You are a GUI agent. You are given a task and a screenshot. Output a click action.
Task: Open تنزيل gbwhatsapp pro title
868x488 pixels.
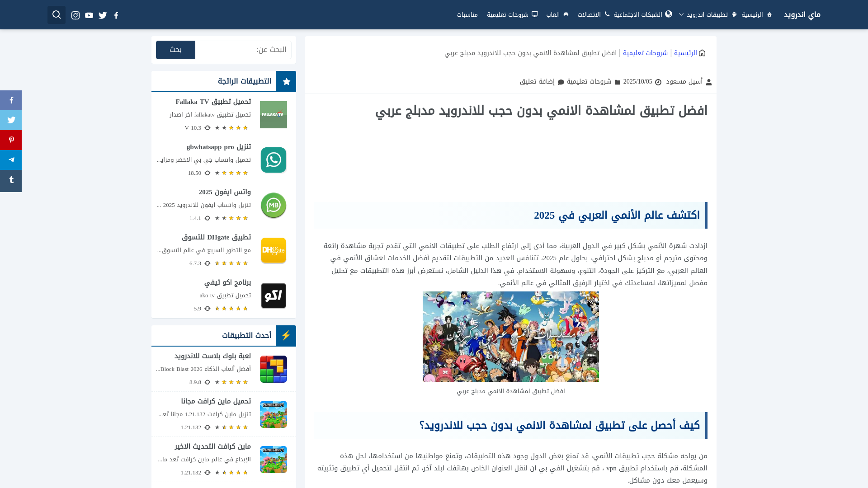click(x=219, y=147)
